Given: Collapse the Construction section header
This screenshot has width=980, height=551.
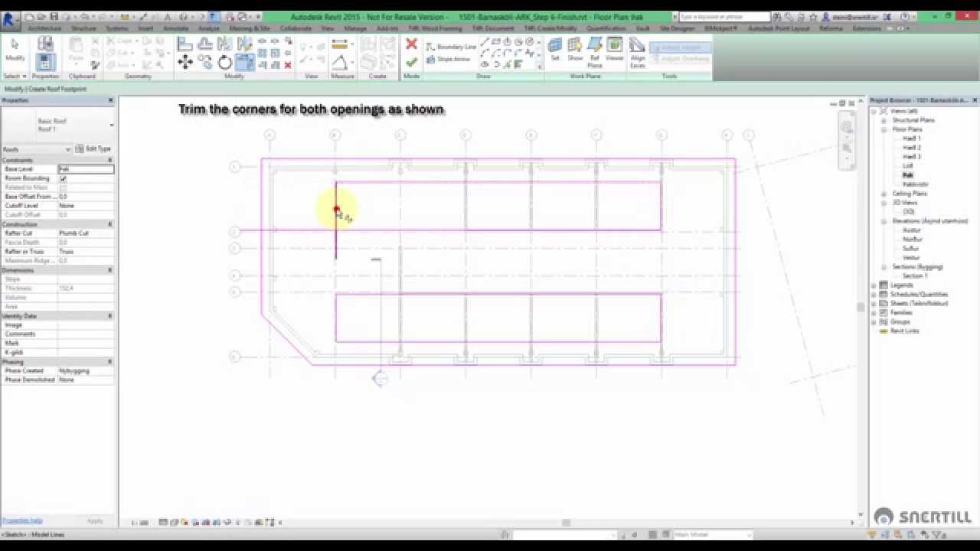Looking at the screenshot, I should 57,224.
